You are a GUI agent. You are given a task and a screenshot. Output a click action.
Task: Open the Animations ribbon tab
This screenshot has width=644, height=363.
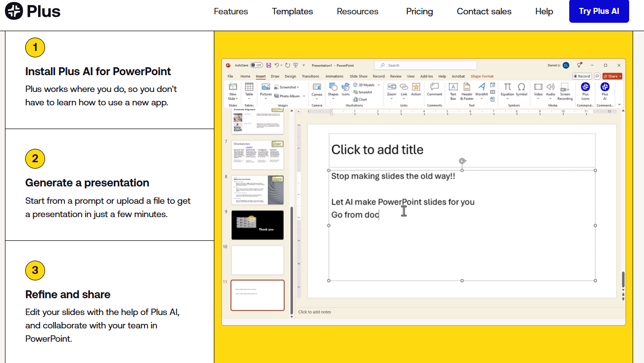coord(335,76)
